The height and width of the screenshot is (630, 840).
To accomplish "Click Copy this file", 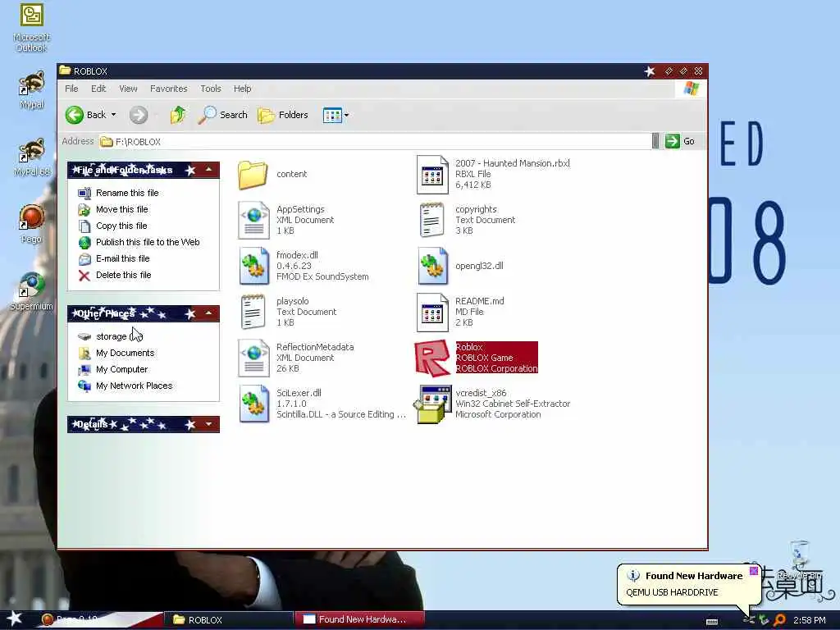I will (x=112, y=226).
